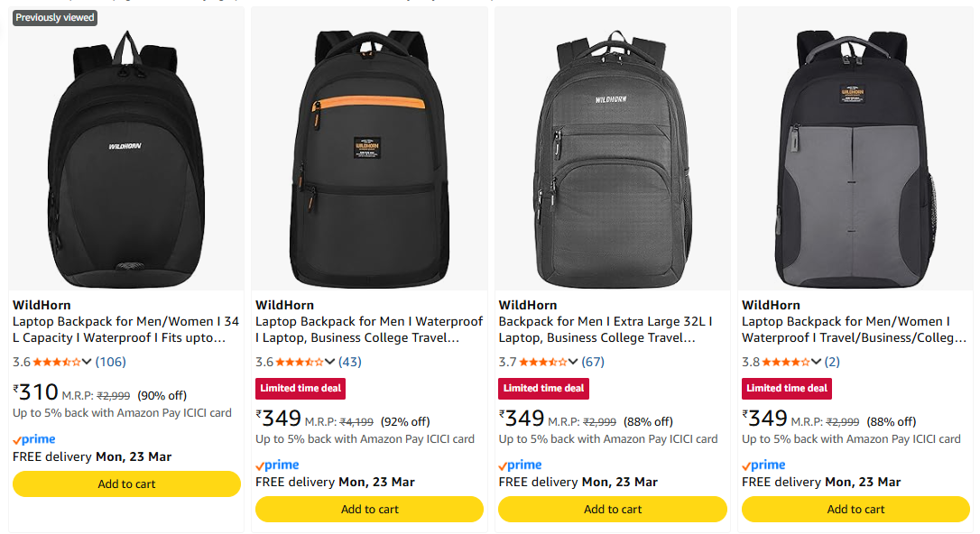Viewport: 980px width, 534px height.
Task: Click Prime logo on grey-panel backpack listing
Action: (x=763, y=465)
